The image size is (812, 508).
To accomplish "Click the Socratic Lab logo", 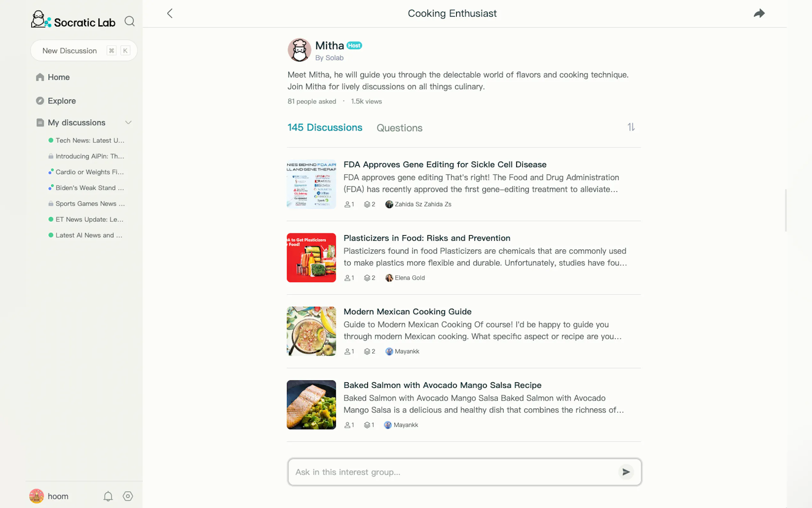I will point(73,20).
